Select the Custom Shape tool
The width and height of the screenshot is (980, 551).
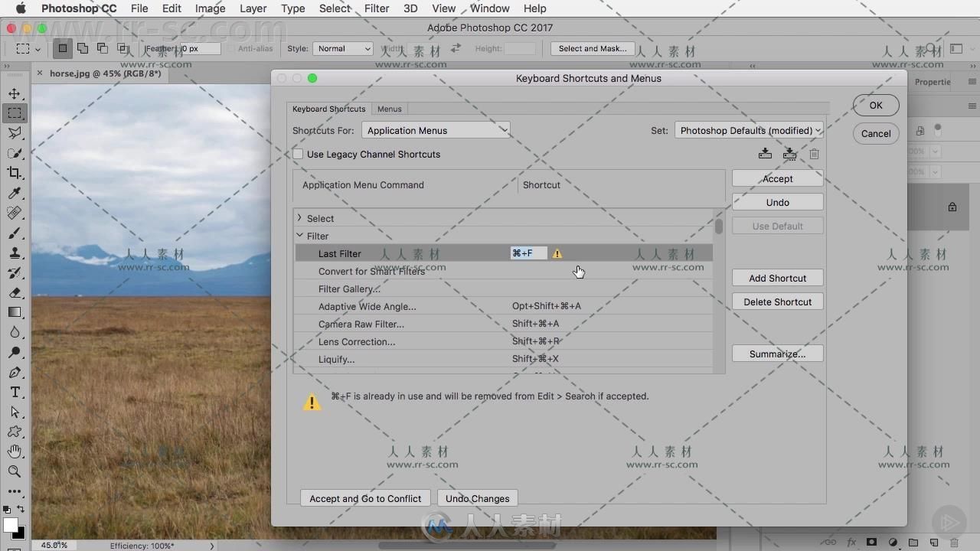[x=15, y=432]
